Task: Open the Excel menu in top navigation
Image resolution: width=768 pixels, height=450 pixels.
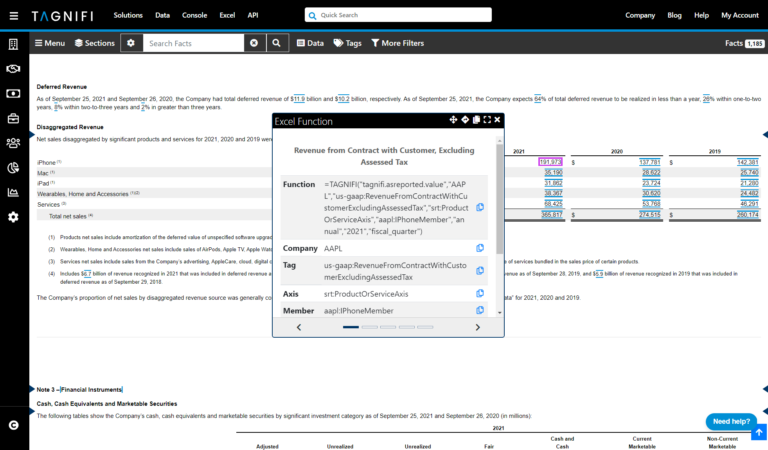Action: coord(227,15)
